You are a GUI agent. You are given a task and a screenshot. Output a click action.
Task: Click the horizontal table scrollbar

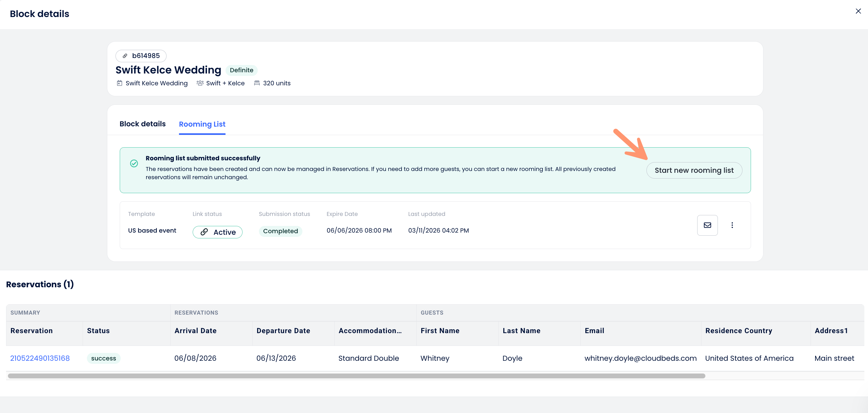pyautogui.click(x=356, y=376)
